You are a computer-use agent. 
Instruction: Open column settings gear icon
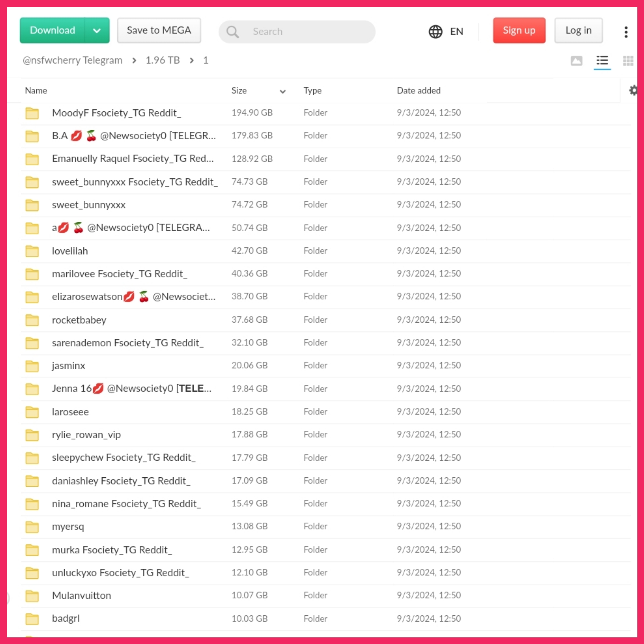633,91
